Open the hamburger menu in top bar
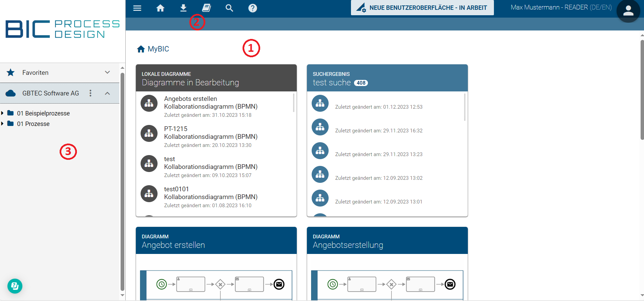The image size is (644, 301). pos(137,8)
